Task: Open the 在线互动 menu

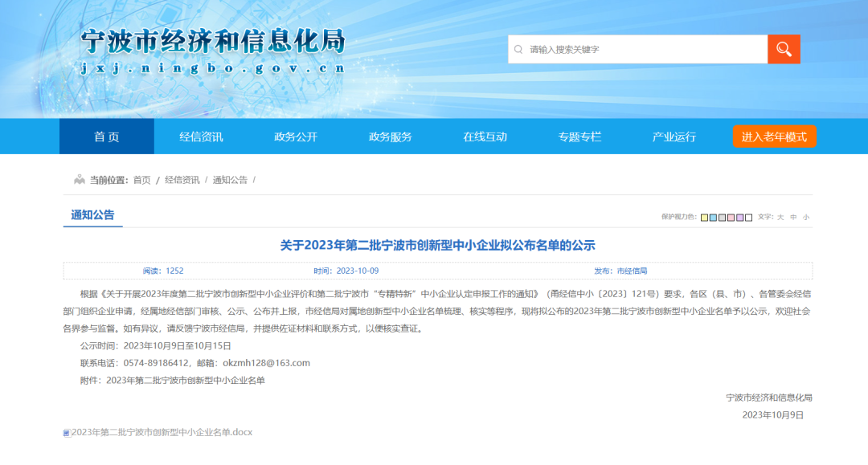Action: tap(485, 136)
